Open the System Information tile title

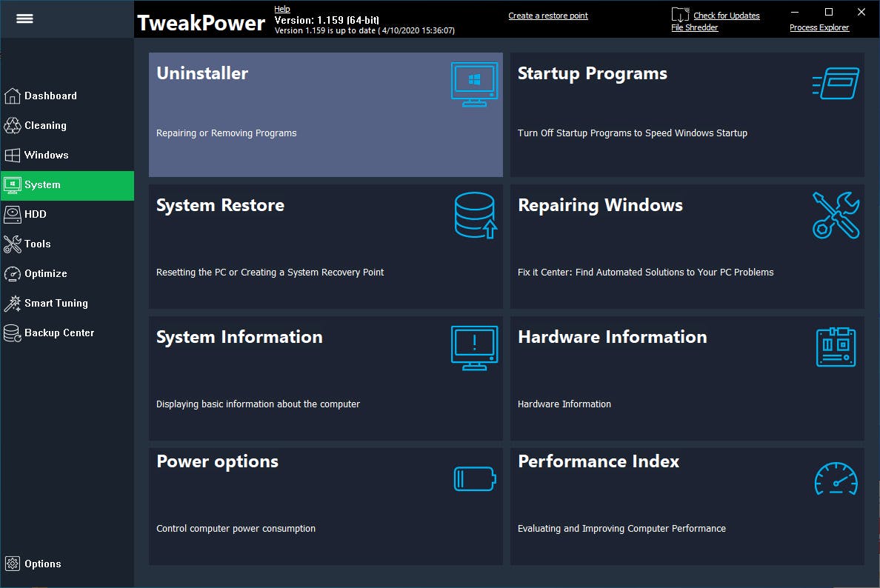click(x=239, y=337)
